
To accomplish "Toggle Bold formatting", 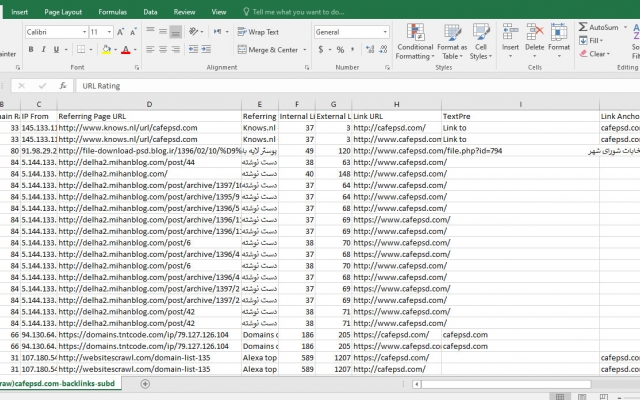I will [x=31, y=50].
